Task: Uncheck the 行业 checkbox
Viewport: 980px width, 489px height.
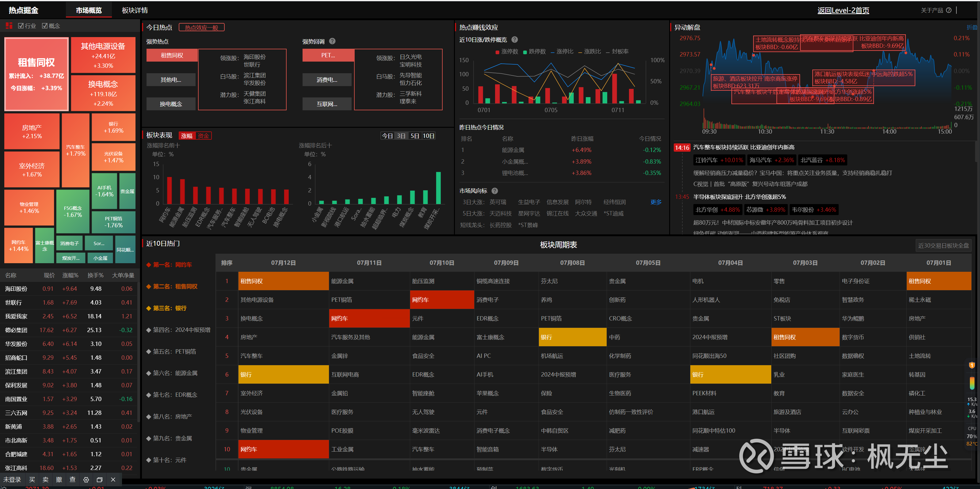Action: tap(21, 26)
